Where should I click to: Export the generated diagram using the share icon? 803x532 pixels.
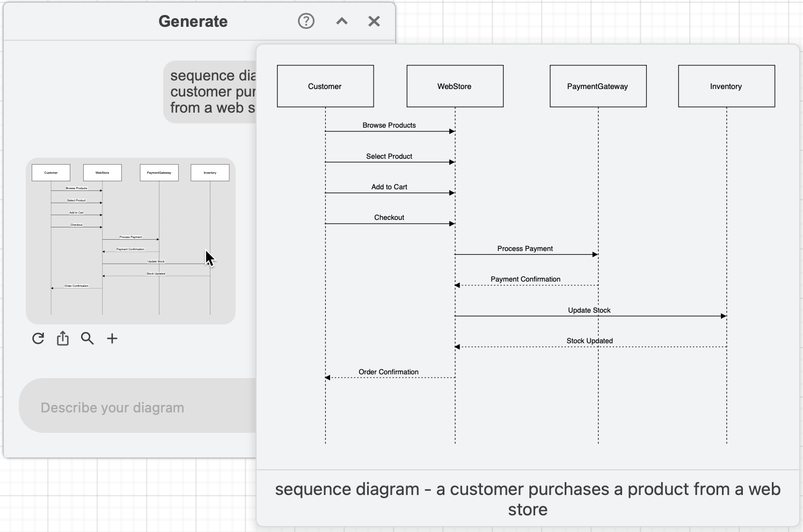(x=62, y=338)
